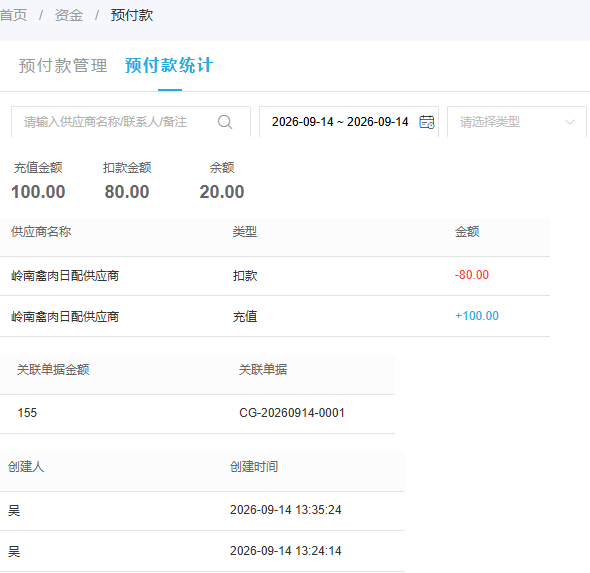The height and width of the screenshot is (573, 590).
Task: Click the 扣款 type cell
Action: tap(245, 276)
